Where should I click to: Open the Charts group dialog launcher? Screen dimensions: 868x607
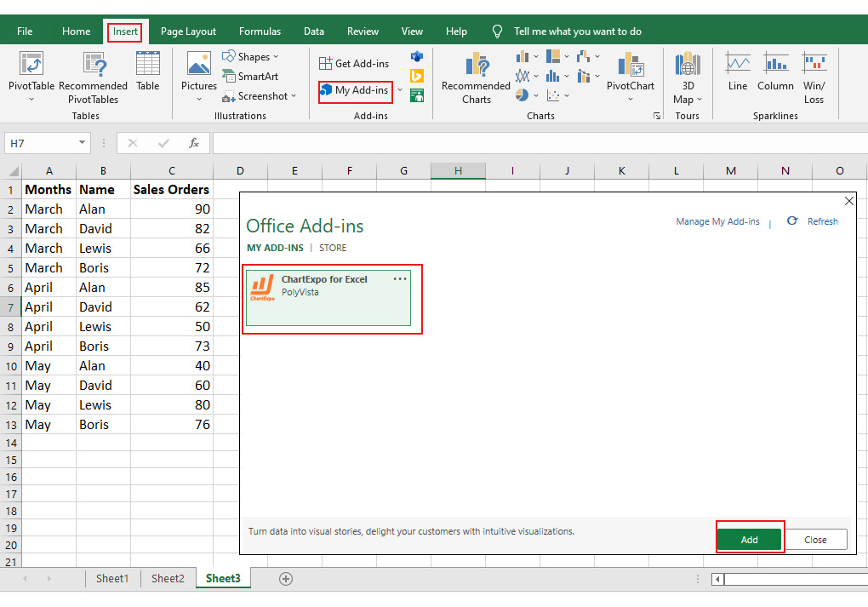[x=657, y=116]
